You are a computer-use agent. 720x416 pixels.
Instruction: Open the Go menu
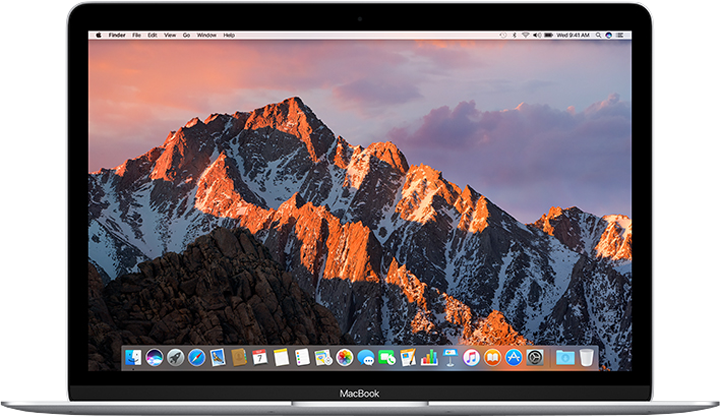186,35
